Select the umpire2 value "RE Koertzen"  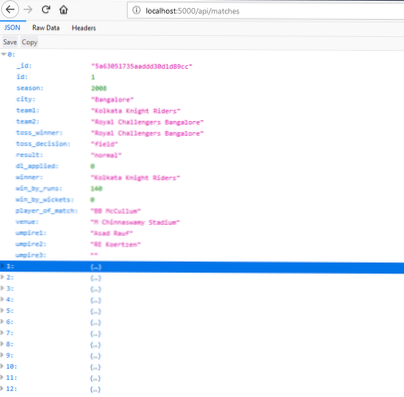point(115,244)
